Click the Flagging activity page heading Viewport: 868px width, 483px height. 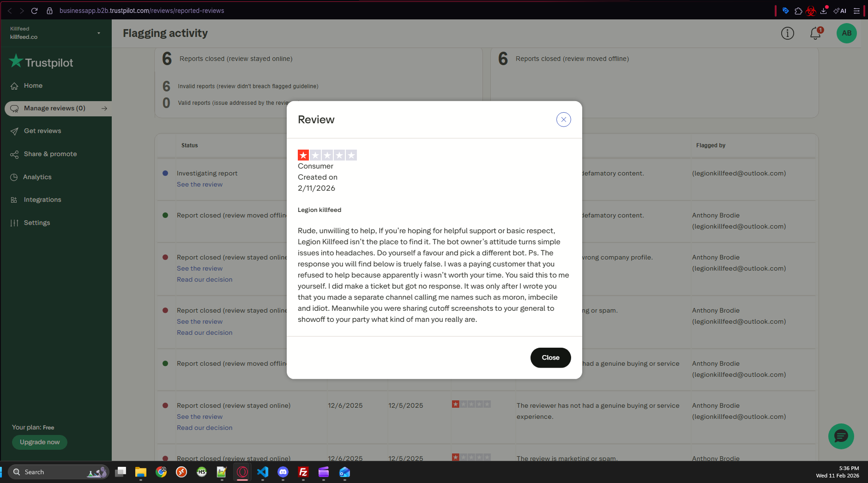tap(165, 33)
